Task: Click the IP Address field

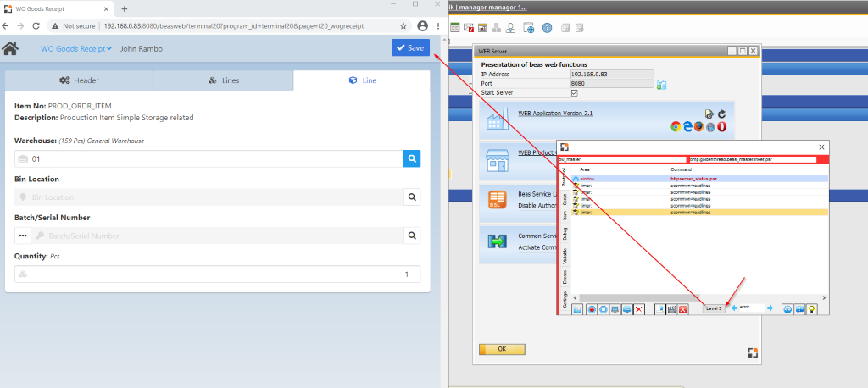Action: (x=612, y=75)
